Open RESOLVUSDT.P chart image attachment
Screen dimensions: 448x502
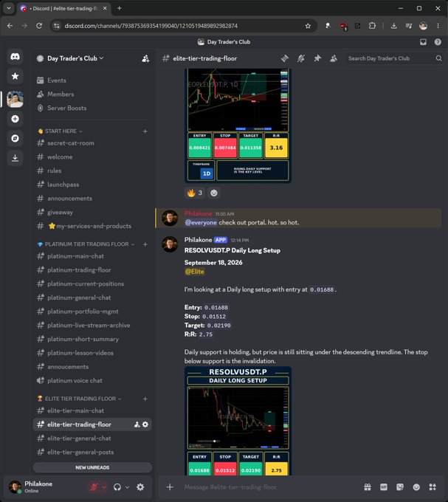click(238, 421)
